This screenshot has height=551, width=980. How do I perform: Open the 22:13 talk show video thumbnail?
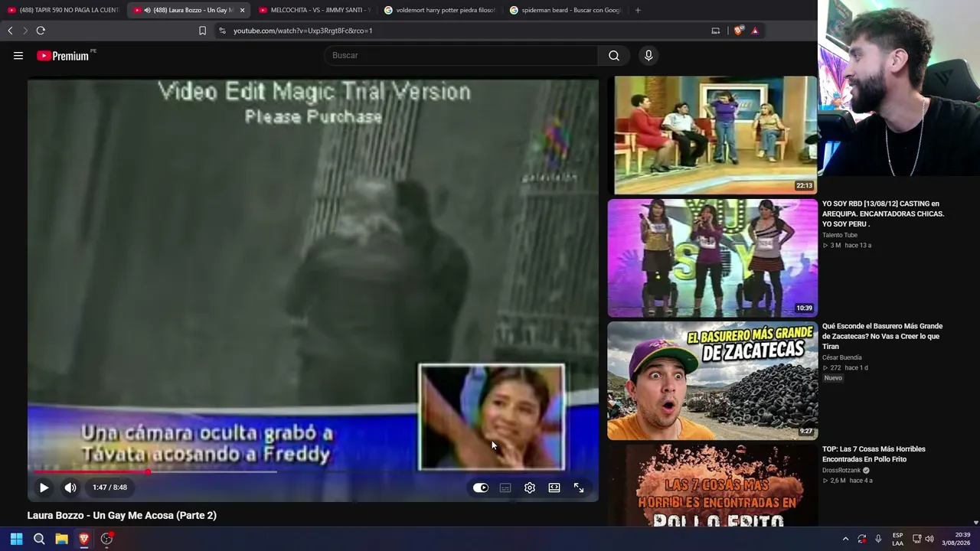712,135
